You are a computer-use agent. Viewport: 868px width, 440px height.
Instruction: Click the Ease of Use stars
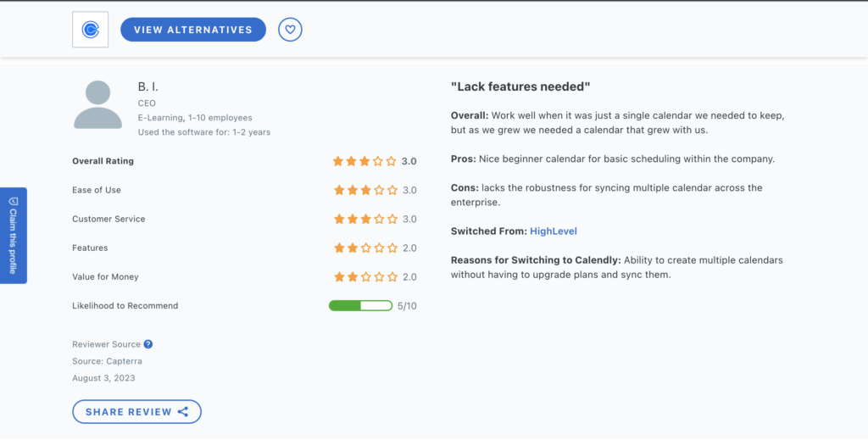coord(364,190)
